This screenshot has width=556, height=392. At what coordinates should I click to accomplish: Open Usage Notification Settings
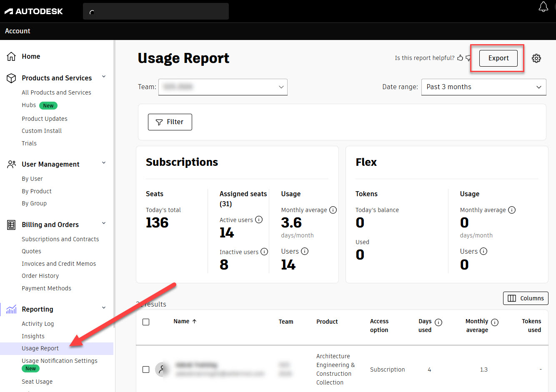[60, 361]
